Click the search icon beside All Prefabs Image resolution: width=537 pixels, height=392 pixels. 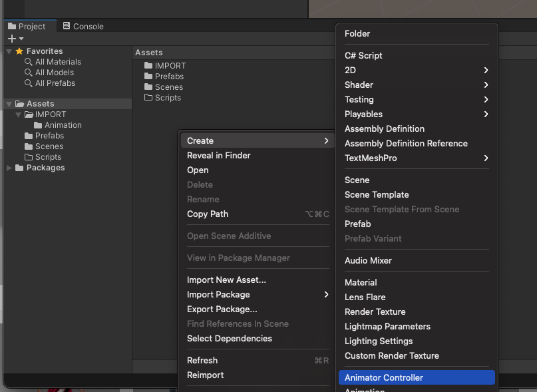pyautogui.click(x=29, y=83)
